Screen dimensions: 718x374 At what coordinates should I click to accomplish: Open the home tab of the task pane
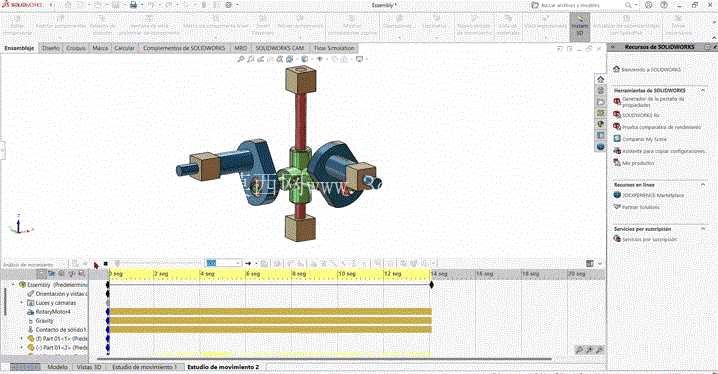point(600,79)
